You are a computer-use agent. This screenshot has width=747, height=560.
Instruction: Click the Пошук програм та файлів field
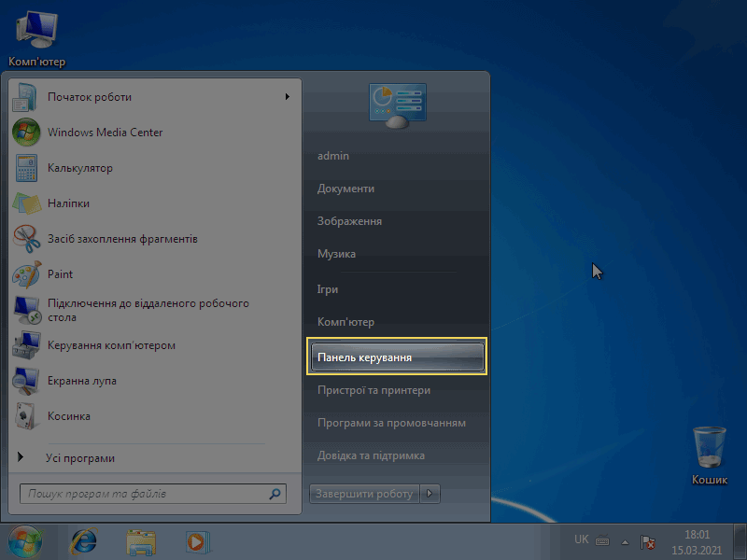point(153,494)
